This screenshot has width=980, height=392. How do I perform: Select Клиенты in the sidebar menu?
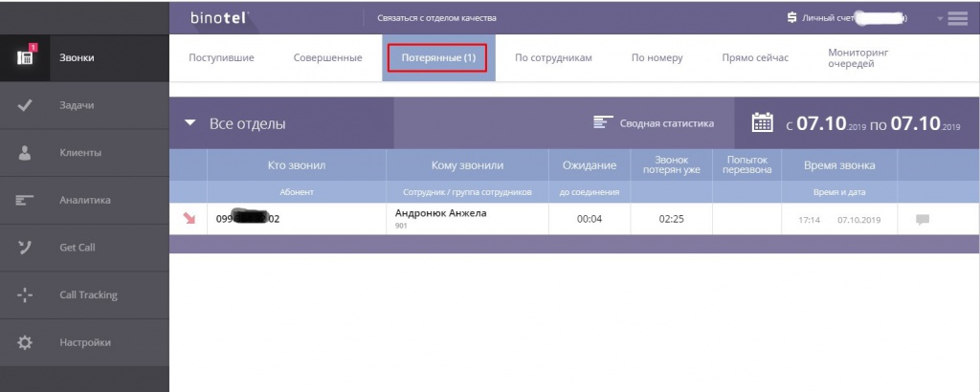pyautogui.click(x=80, y=152)
